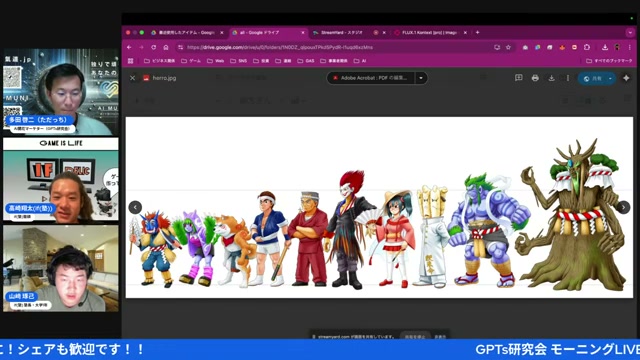Open the Chrome extensions puzzle icon
The height and width of the screenshot is (360, 640).
click(587, 47)
